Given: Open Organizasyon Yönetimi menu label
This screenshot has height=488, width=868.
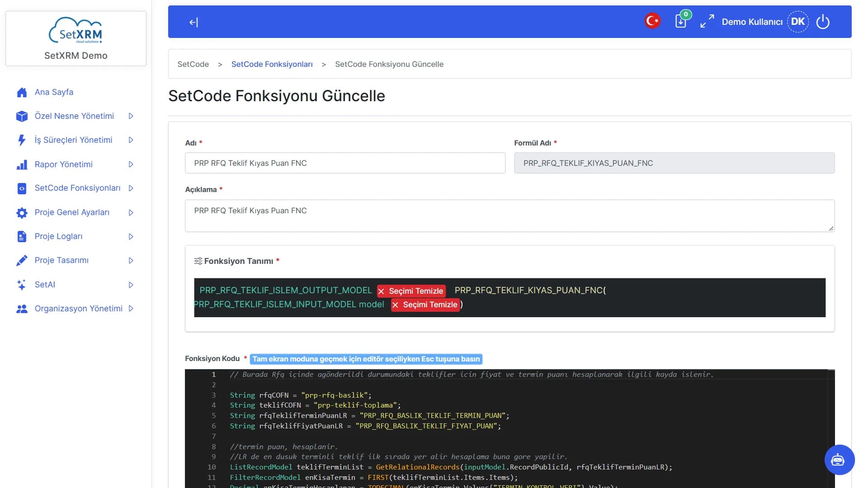Looking at the screenshot, I should (x=79, y=309).
